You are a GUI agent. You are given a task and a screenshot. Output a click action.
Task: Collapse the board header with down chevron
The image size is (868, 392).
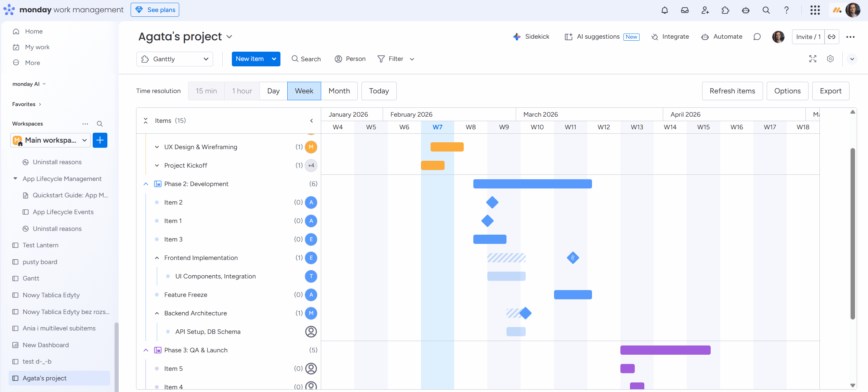pyautogui.click(x=852, y=59)
